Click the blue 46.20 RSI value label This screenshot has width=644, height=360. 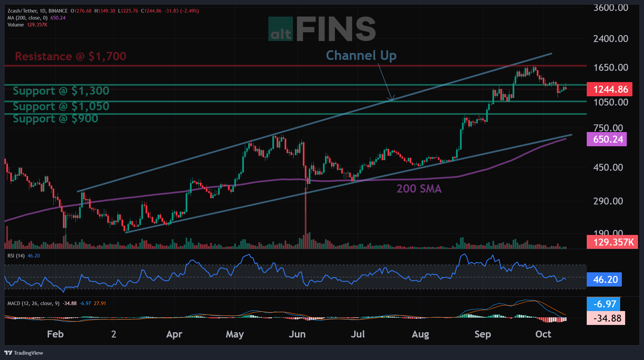point(604,280)
